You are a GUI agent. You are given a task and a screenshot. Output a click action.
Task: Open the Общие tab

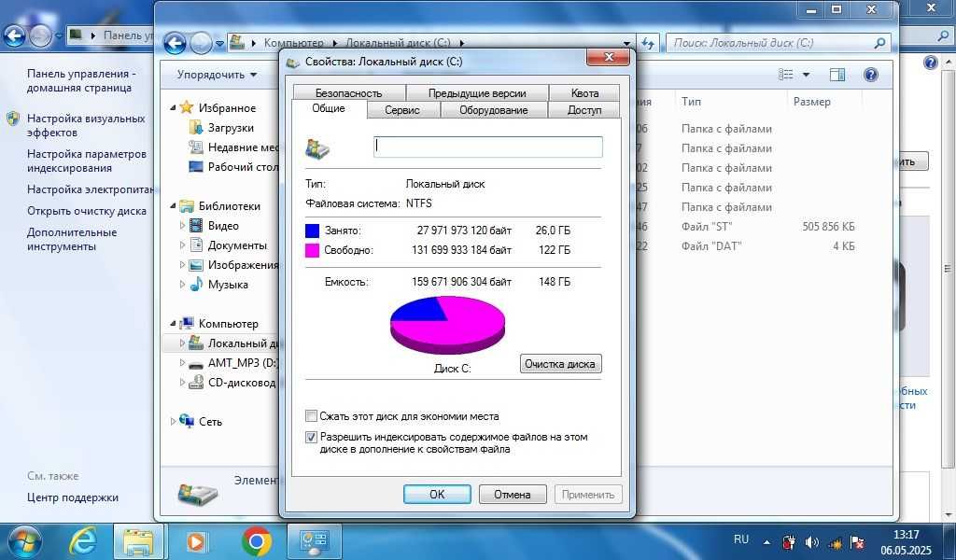coord(329,108)
